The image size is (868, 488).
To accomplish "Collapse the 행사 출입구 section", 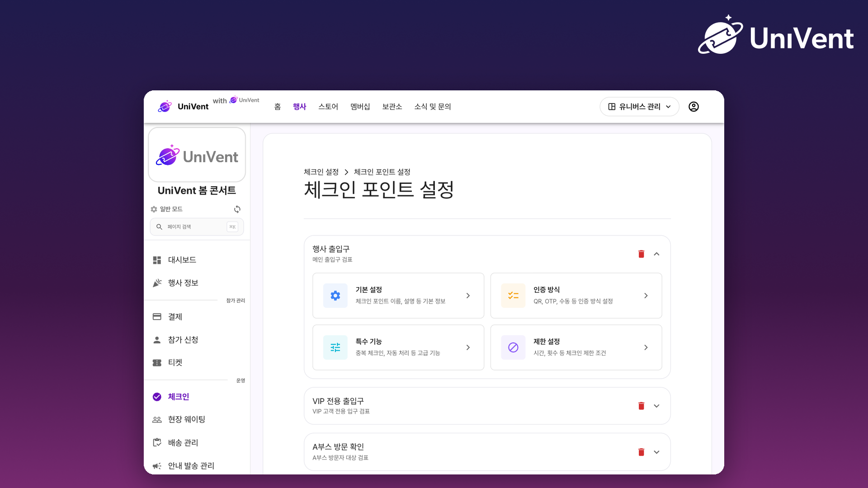I will [656, 254].
